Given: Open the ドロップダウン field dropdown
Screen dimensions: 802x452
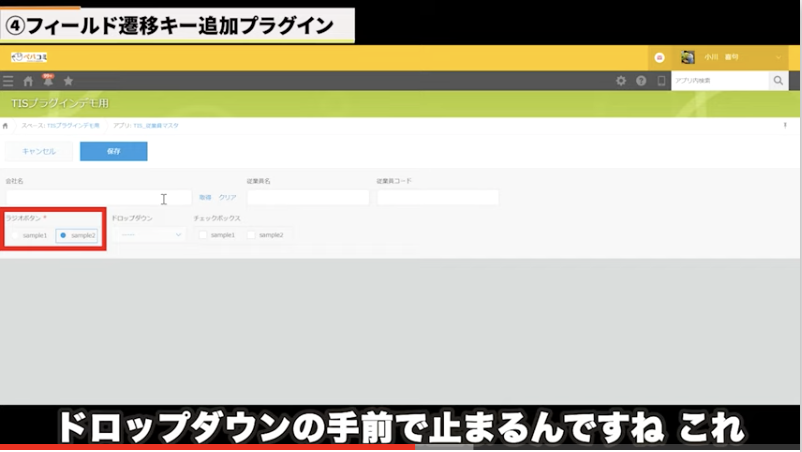Looking at the screenshot, I should pos(148,235).
